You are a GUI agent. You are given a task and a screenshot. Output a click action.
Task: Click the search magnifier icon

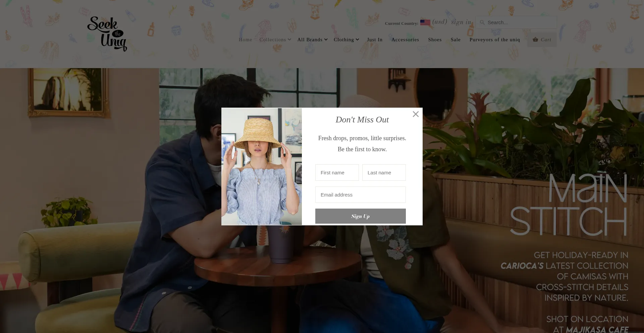pyautogui.click(x=482, y=22)
